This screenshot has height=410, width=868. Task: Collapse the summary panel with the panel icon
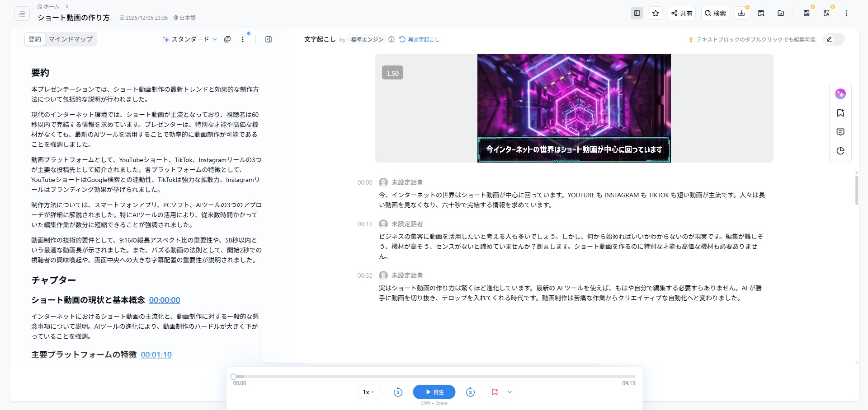269,39
